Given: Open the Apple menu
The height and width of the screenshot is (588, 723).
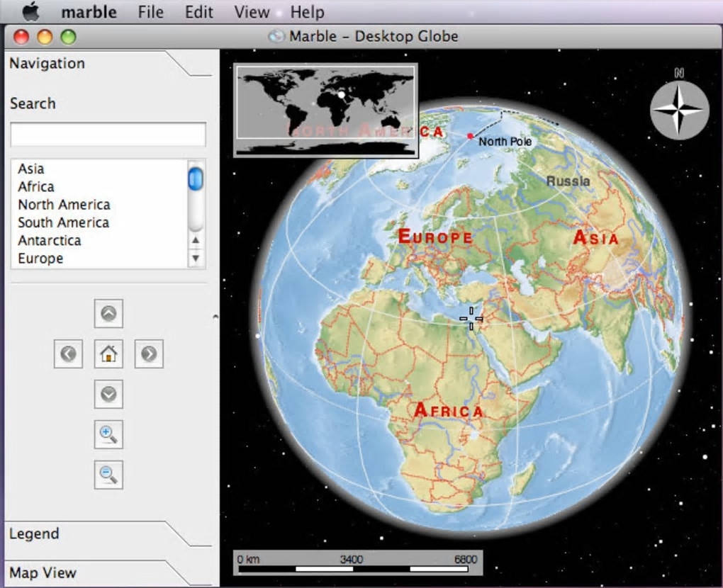Looking at the screenshot, I should 31,11.
